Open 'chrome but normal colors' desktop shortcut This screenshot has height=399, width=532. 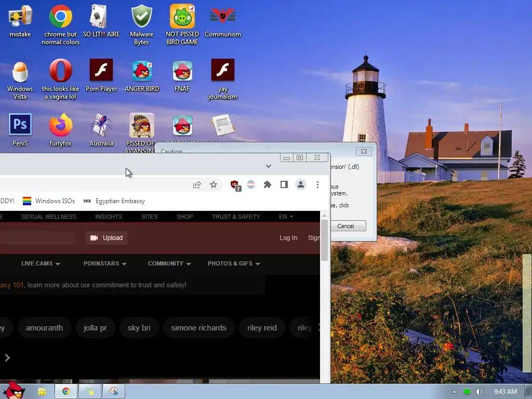click(60, 24)
